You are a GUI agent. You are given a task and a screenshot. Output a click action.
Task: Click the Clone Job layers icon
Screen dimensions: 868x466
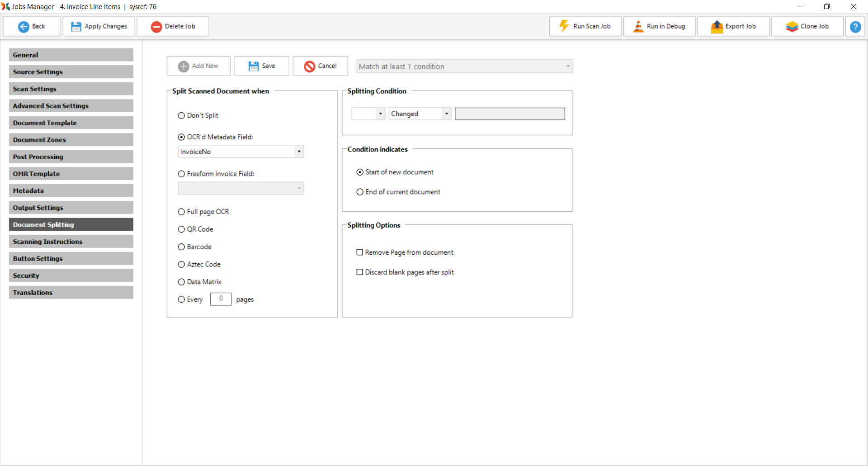pyautogui.click(x=792, y=27)
